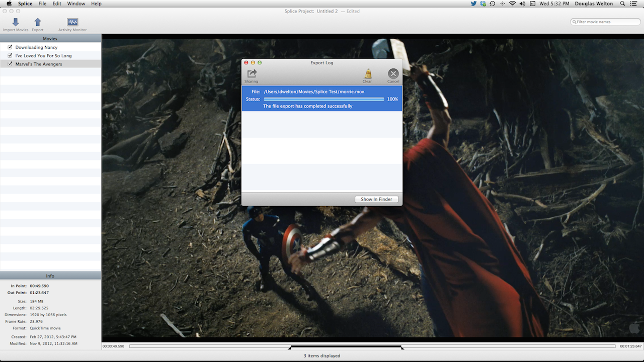Screen dimensions: 644x362
Task: Open the Help menu
Action: click(96, 4)
